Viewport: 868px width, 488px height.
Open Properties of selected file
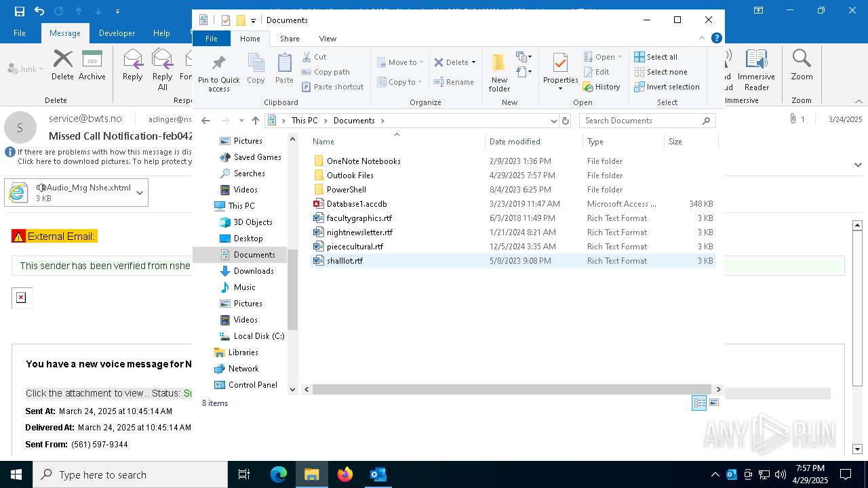pyautogui.click(x=560, y=73)
